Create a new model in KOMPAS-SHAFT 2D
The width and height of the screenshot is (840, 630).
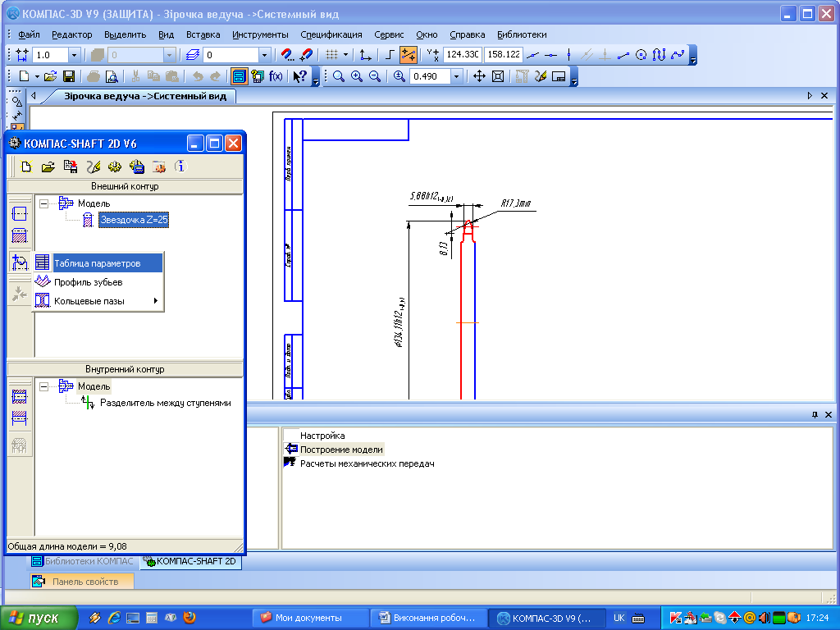pos(25,167)
